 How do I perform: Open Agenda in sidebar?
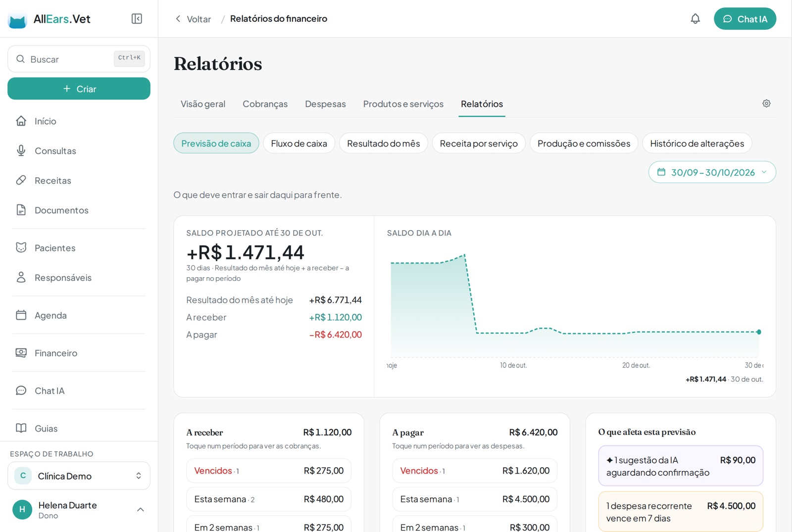(79, 315)
